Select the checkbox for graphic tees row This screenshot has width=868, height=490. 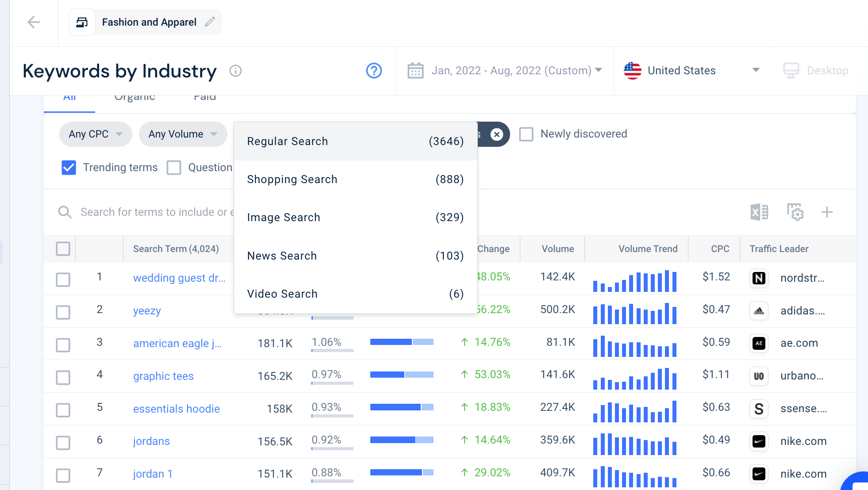pyautogui.click(x=63, y=378)
